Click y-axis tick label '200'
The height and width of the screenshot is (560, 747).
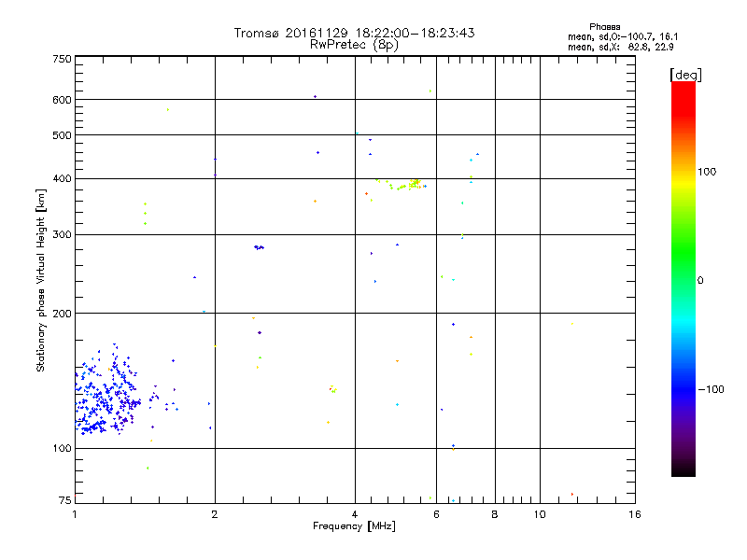[63, 314]
